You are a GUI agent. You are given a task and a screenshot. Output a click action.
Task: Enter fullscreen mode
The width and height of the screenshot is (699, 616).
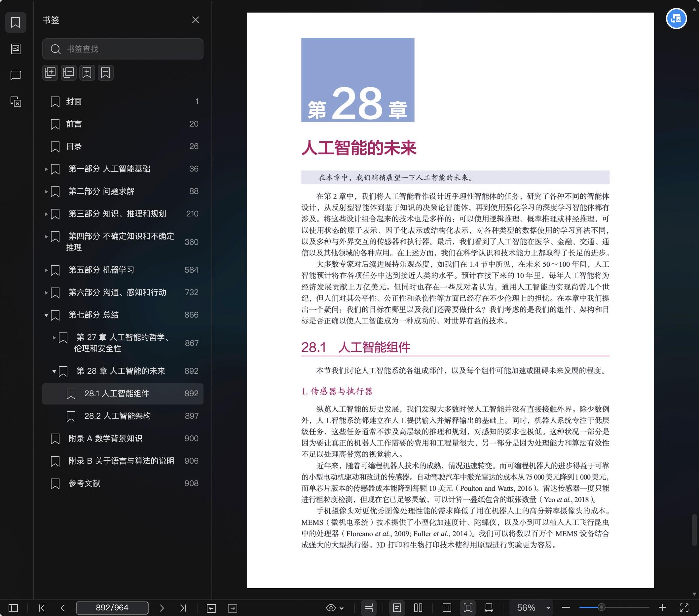pos(684,608)
